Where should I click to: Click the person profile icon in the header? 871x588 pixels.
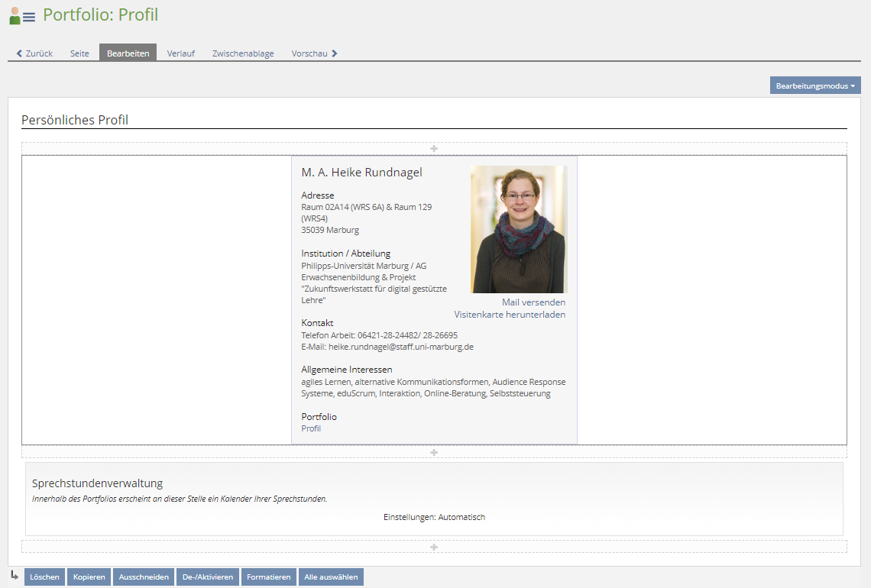pos(13,15)
